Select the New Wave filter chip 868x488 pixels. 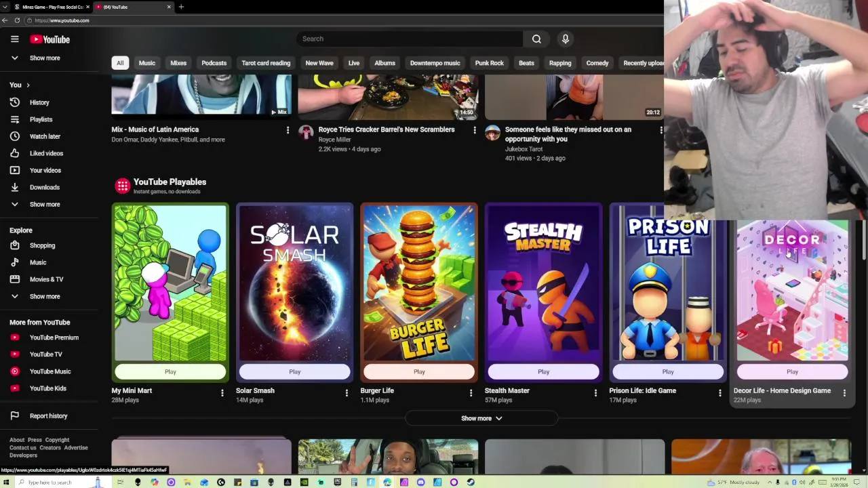pyautogui.click(x=319, y=63)
